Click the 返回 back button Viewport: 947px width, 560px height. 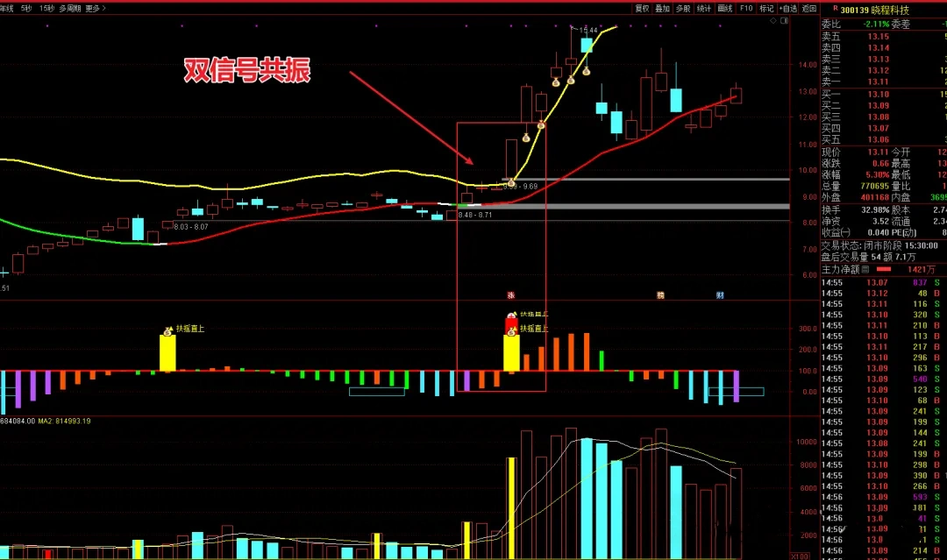[809, 9]
